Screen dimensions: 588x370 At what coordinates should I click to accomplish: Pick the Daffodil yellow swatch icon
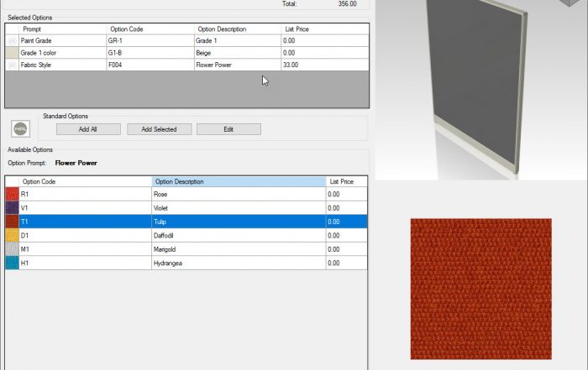point(12,236)
